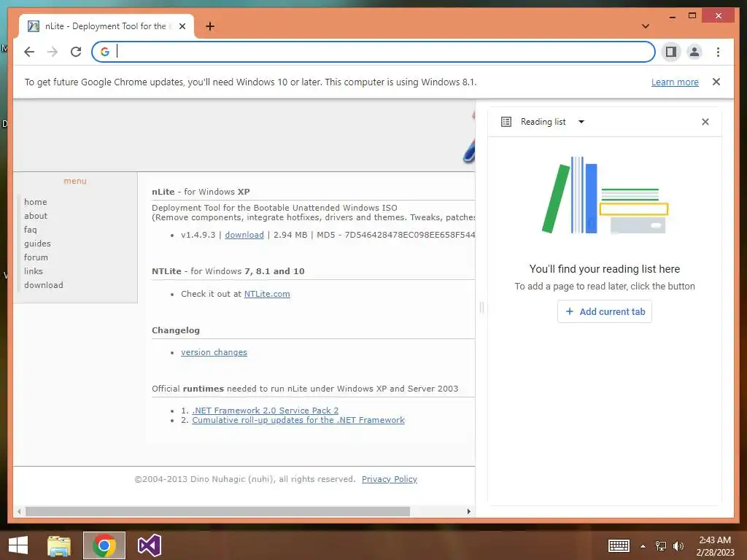Select the nLite browser tab
Screen dimensions: 747x560
tap(105, 26)
